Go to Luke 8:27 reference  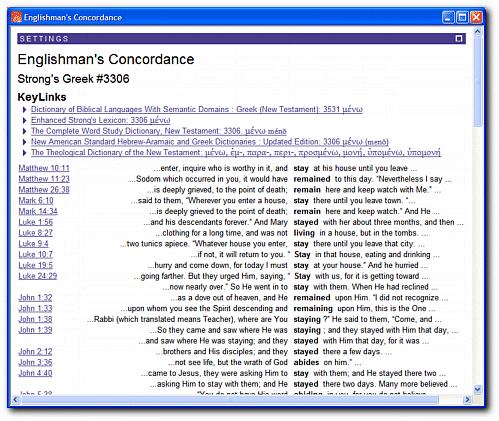pyautogui.click(x=36, y=233)
